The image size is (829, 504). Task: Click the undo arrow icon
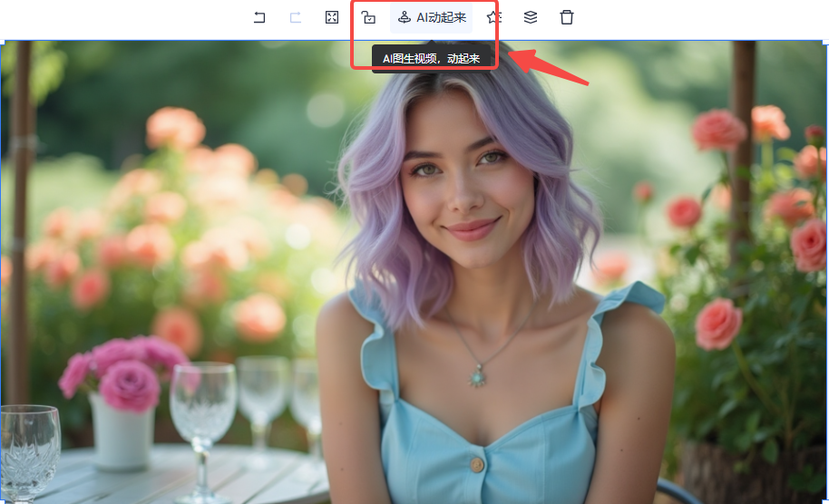point(259,17)
